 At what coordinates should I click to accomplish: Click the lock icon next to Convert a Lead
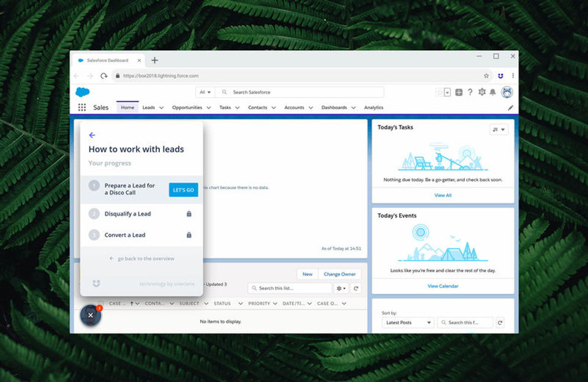(189, 235)
